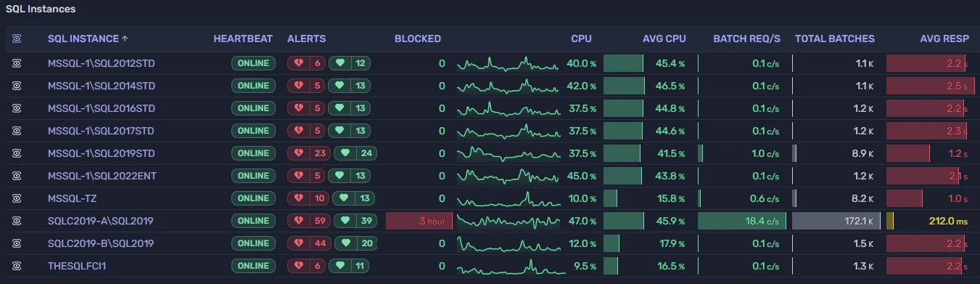Sort by the AVG CPU column header
This screenshot has height=284, width=980.
tap(664, 38)
